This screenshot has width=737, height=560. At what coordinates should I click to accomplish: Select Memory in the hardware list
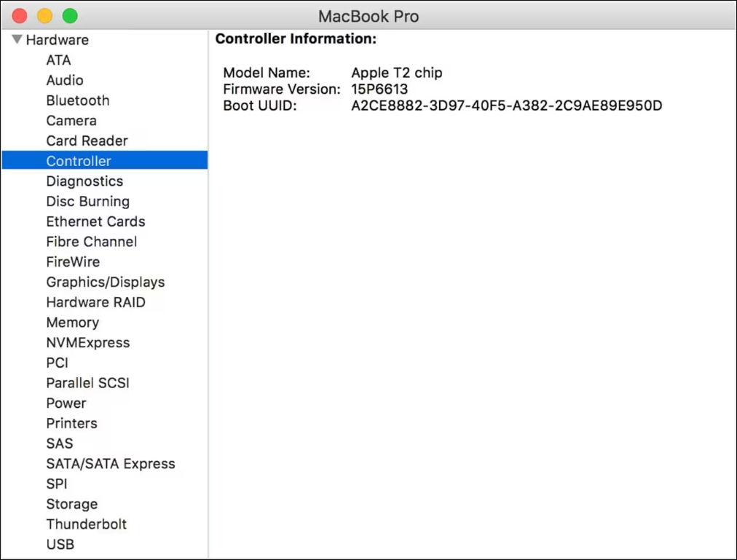pyautogui.click(x=73, y=323)
